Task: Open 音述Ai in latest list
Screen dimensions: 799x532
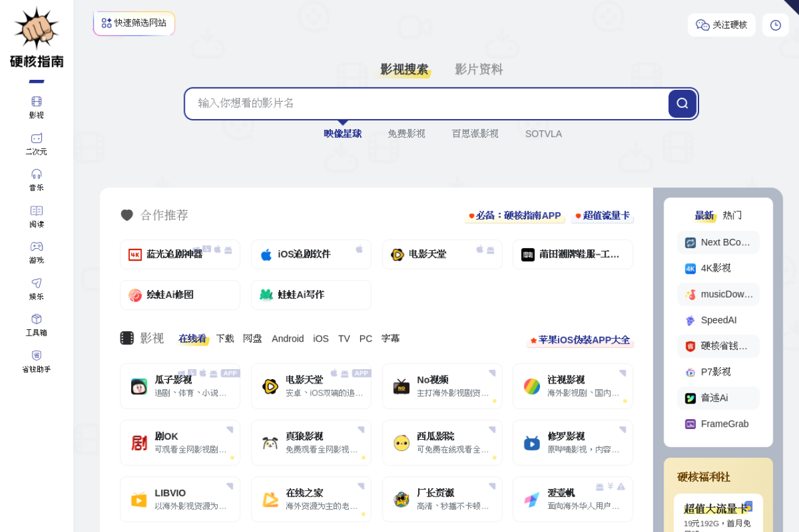Action: point(718,398)
